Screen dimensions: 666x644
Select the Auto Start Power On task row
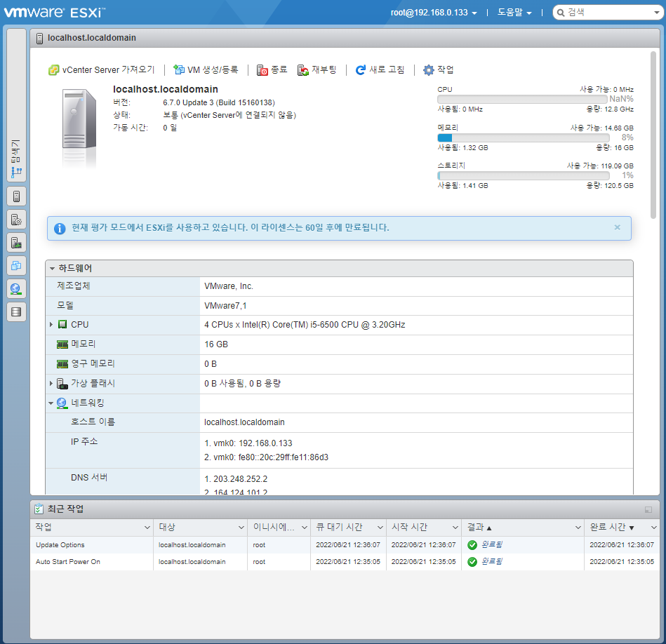point(345,562)
